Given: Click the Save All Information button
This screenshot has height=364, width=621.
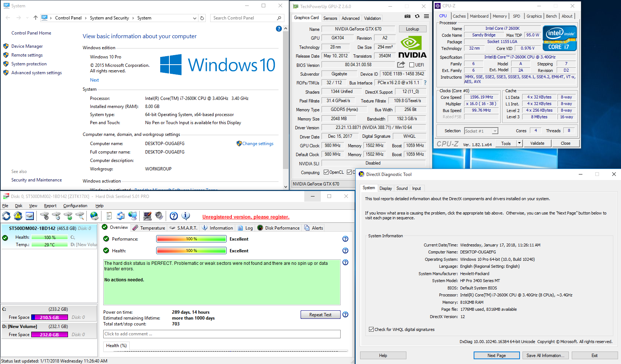Looking at the screenshot, I should click(x=545, y=356).
